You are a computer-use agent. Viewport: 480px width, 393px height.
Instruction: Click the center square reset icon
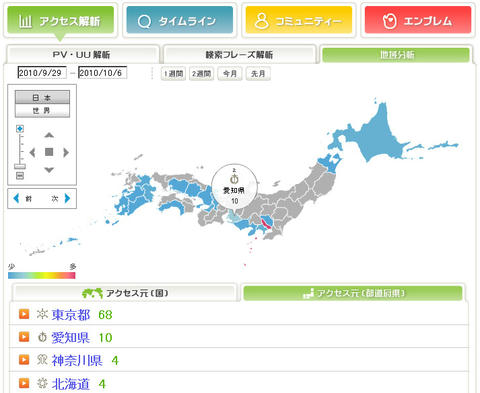49,152
